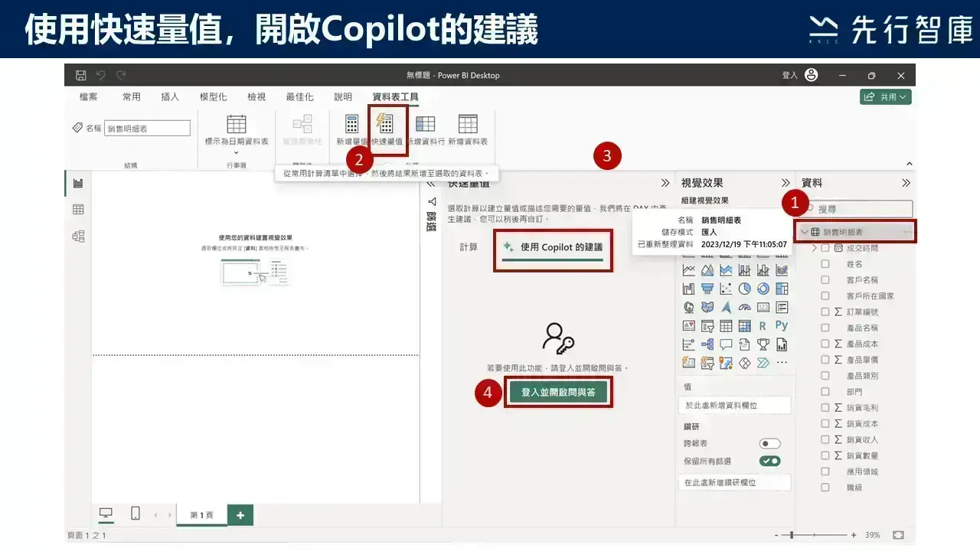Select the scatter chart visual icon
The width and height of the screenshot is (980, 551).
[726, 289]
